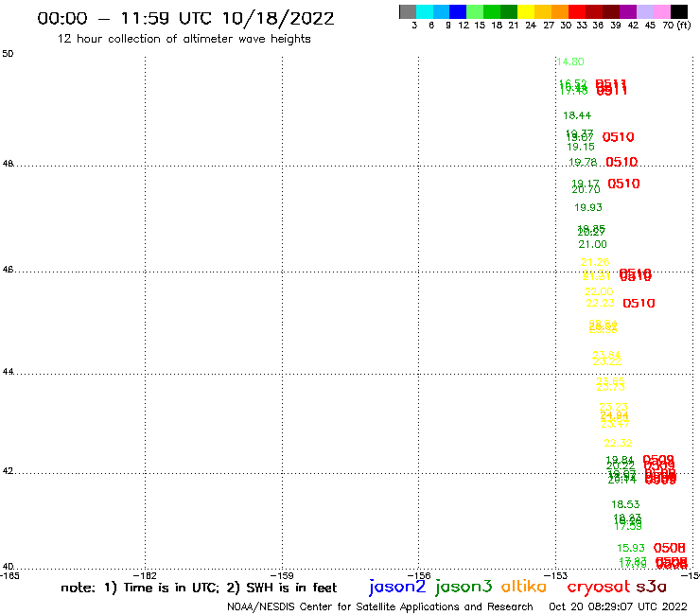This screenshot has height=615, width=700.
Task: Select the 18.53 wave height value
Action: 625,504
